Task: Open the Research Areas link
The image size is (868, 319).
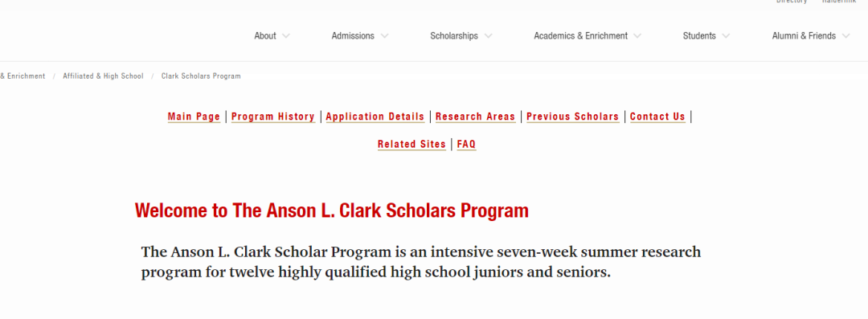Action: click(475, 117)
